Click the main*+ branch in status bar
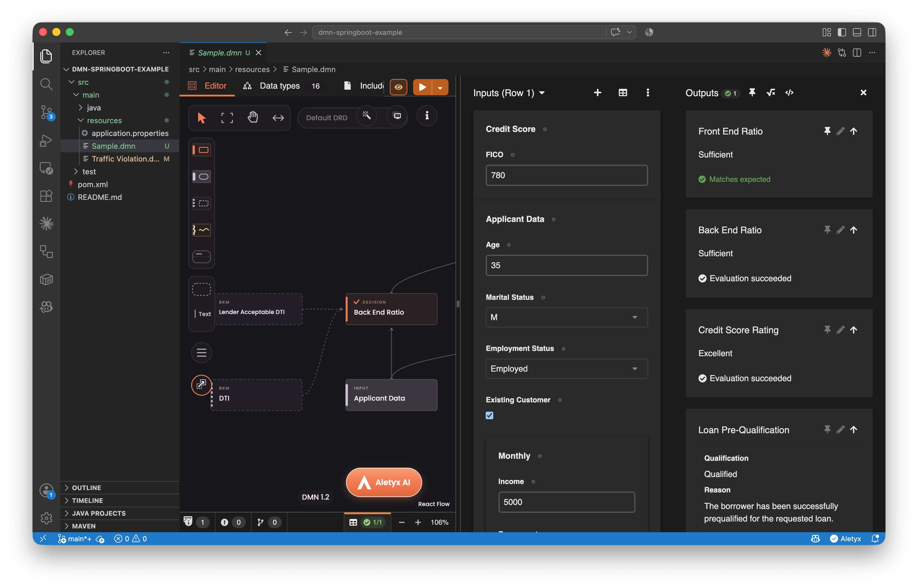This screenshot has height=588, width=918. coord(75,538)
